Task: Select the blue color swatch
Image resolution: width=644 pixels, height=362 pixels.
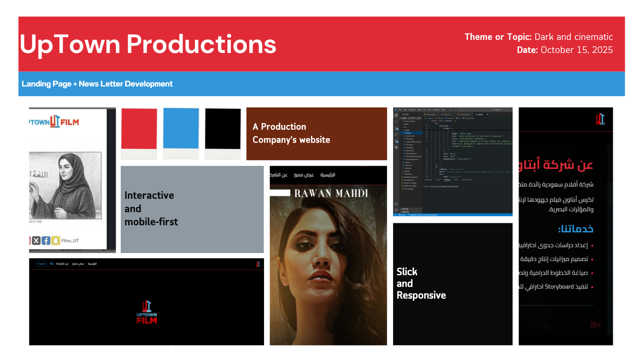Action: tap(181, 128)
